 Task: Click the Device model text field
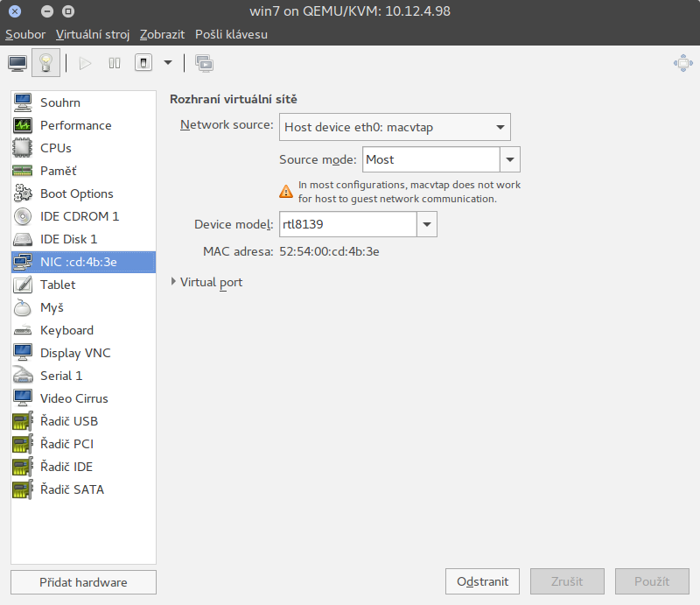click(x=347, y=224)
